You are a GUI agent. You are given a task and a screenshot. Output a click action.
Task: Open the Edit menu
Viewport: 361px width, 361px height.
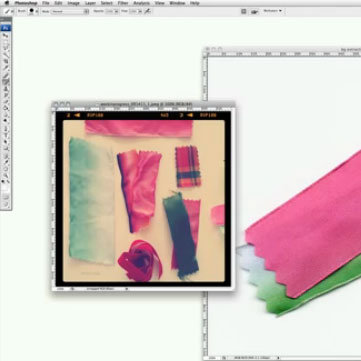coord(58,3)
